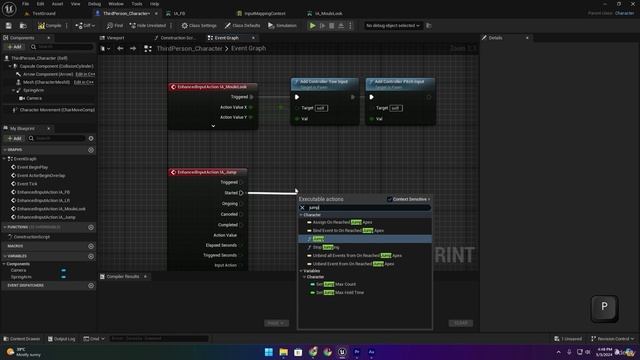Open Class Settings
The image size is (640, 360).
point(199,26)
